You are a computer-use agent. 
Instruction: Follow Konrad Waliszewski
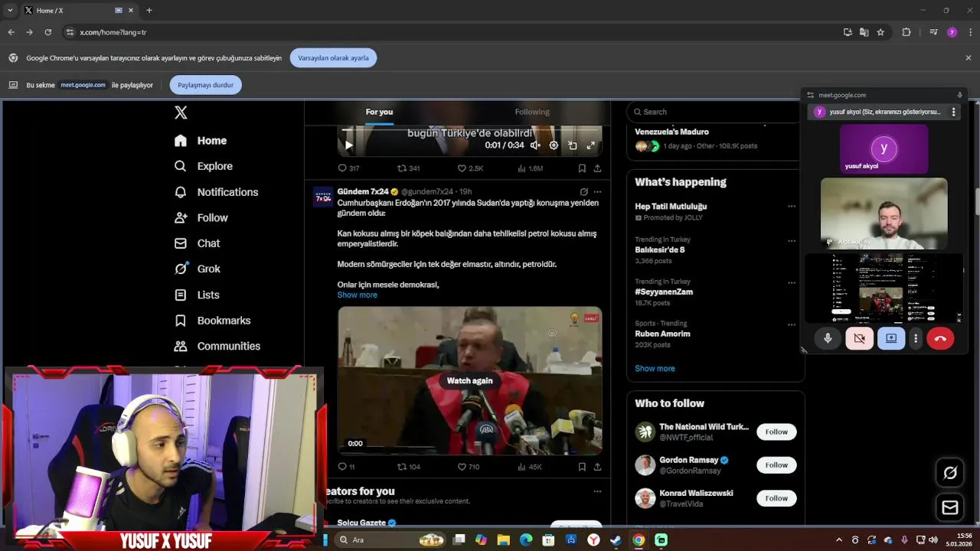pos(776,498)
